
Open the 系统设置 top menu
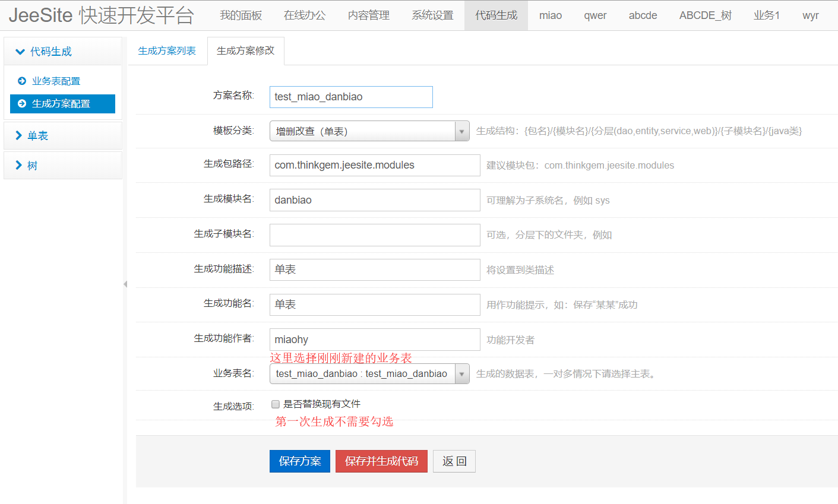[432, 15]
